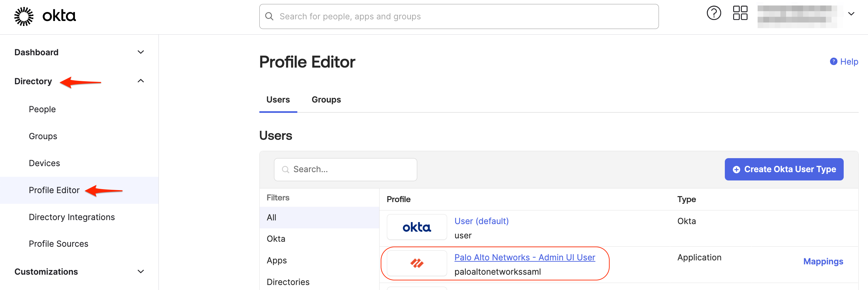This screenshot has height=290, width=868.
Task: Open Directory Integrations in the sidebar
Action: coord(72,217)
